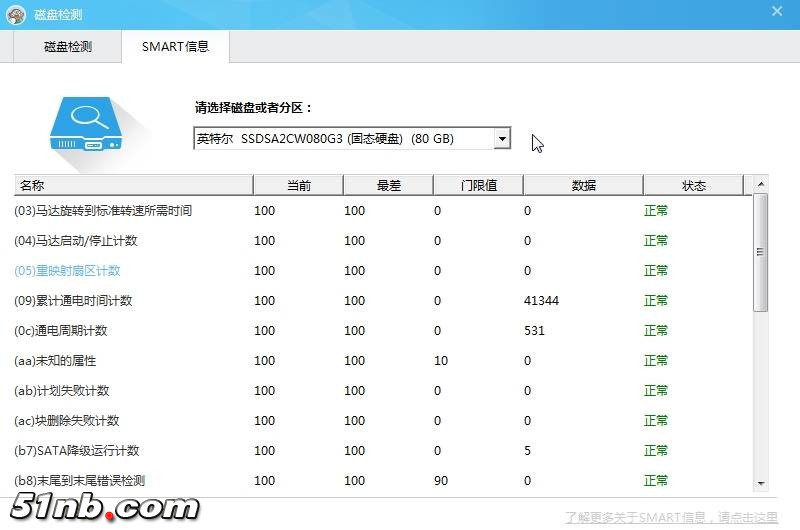Click the 最差 column header
This screenshot has width=800, height=530.
tap(388, 186)
